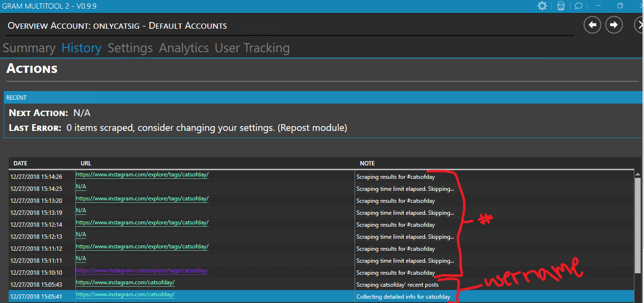Viewport: 644px width, 303px height.
Task: Go forward with the right arrow button
Action: pos(614,25)
